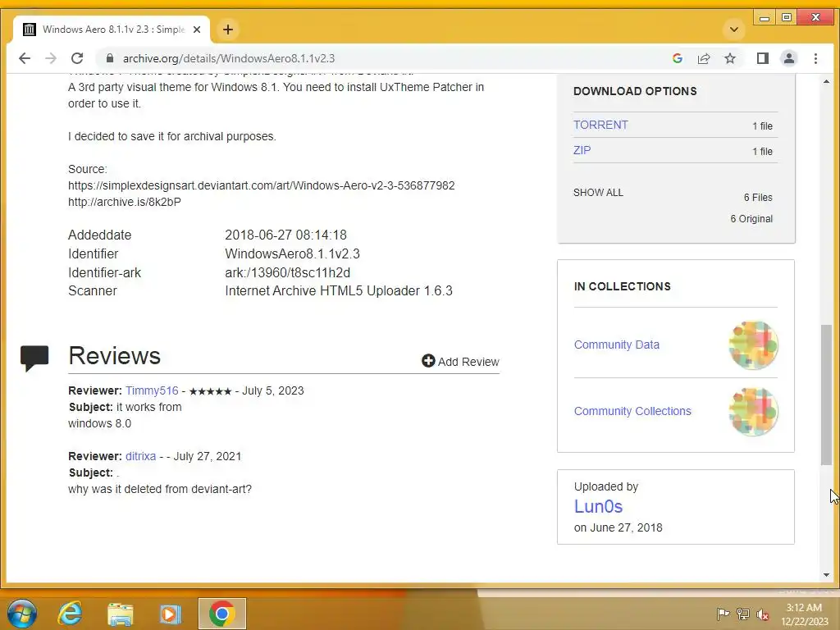Launch Internet Explorer from taskbar
Image resolution: width=840 pixels, height=630 pixels.
[x=71, y=614]
